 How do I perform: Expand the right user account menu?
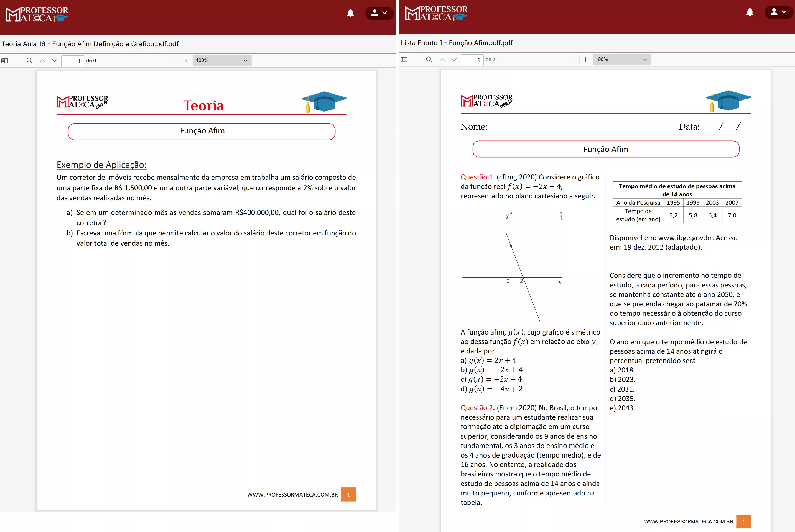pos(779,12)
